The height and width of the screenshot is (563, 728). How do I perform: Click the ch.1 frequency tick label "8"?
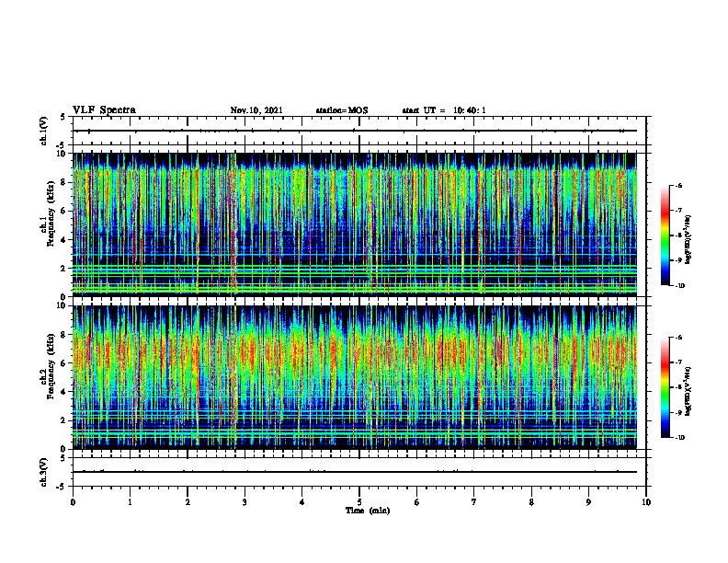[x=64, y=182]
